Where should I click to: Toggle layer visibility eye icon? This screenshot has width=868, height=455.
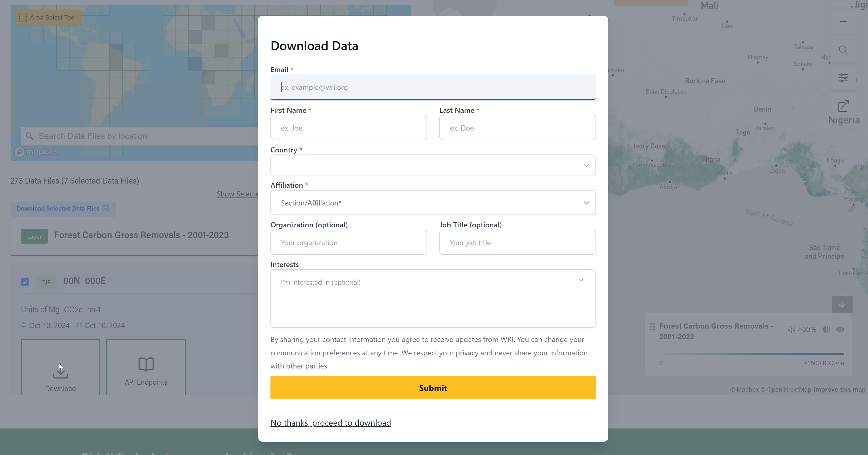coord(840,329)
